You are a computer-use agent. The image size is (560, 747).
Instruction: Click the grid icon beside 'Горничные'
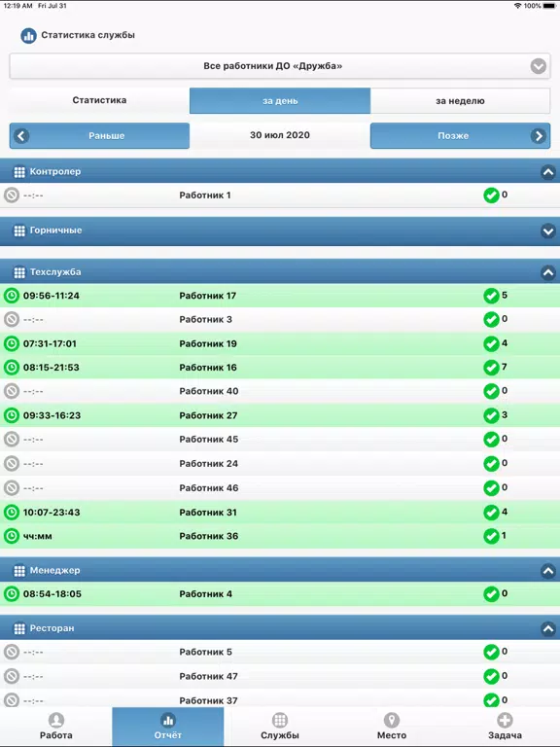pos(19,231)
